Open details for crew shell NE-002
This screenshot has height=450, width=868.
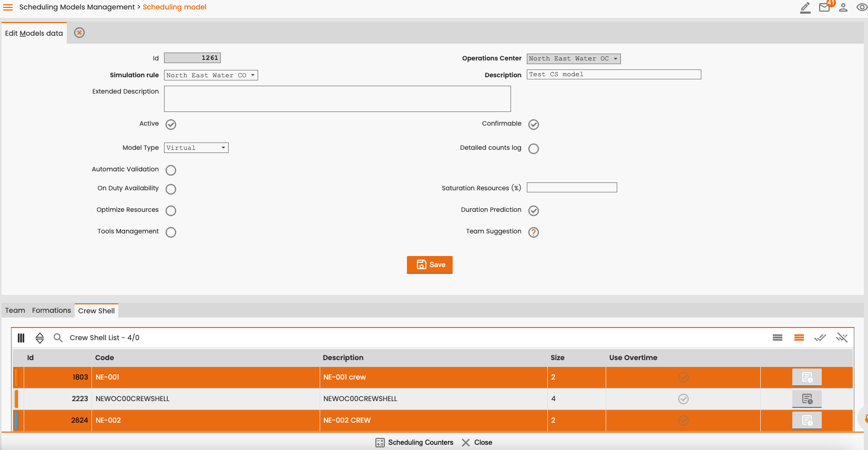click(807, 421)
